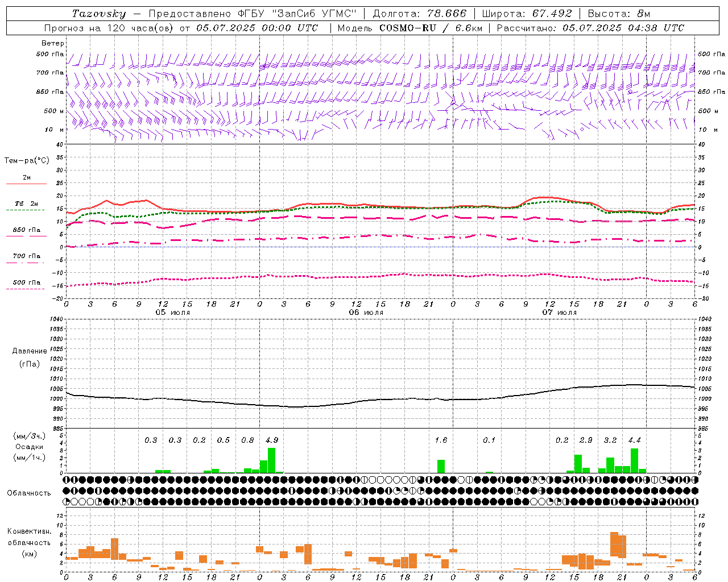Select the Давление pressure panel title

click(x=30, y=351)
